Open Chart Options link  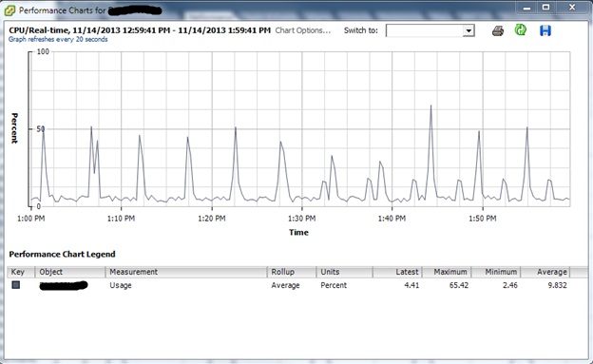tap(302, 30)
